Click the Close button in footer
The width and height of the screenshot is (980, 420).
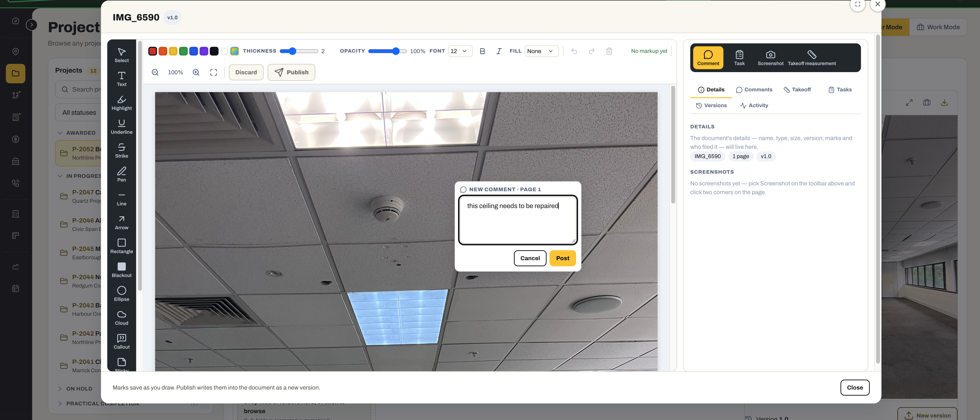click(x=855, y=387)
